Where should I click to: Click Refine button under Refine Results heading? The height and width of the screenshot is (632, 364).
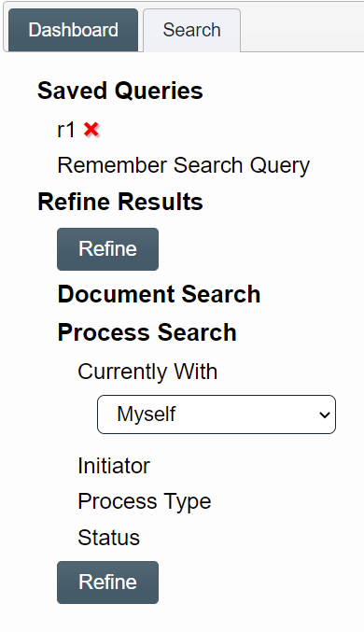click(107, 249)
